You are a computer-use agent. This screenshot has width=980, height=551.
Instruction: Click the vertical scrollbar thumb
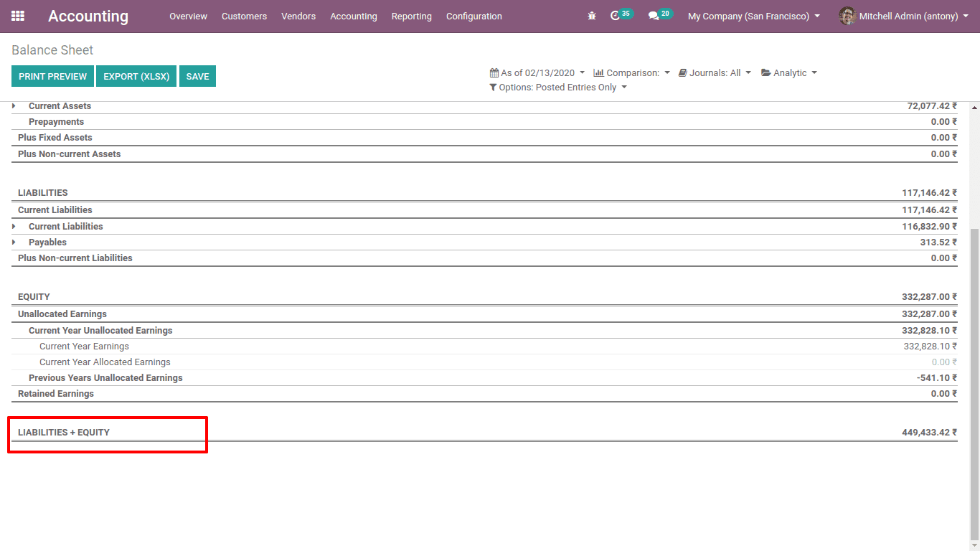click(x=974, y=384)
